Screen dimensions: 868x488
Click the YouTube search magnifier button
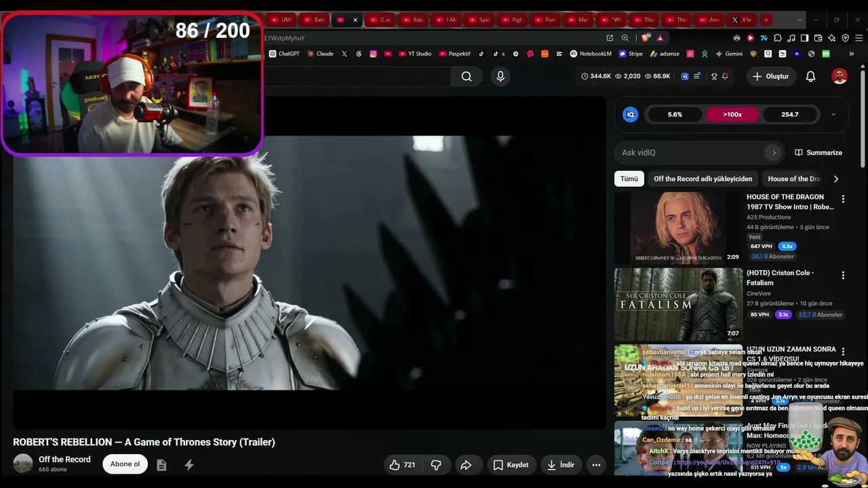pyautogui.click(x=467, y=77)
